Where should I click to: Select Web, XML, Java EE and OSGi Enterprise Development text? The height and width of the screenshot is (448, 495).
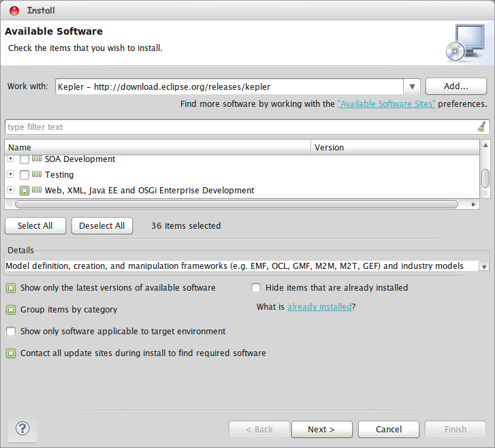click(149, 191)
